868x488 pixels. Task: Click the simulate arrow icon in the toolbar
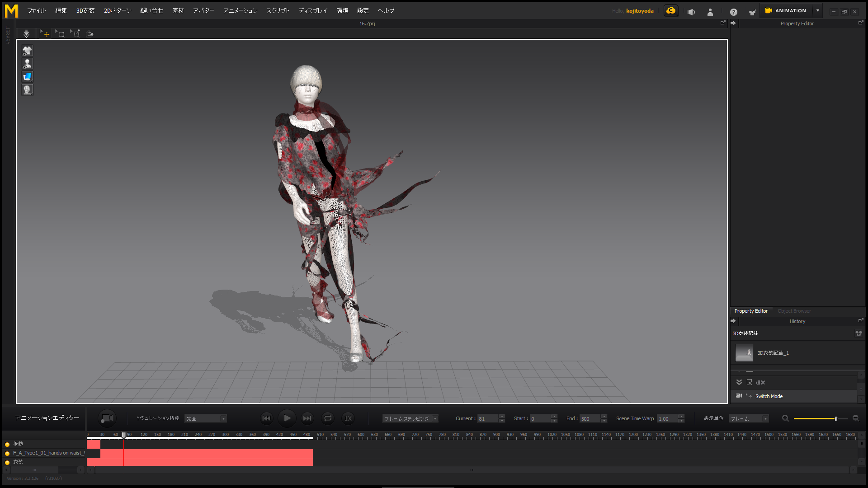pyautogui.click(x=26, y=34)
